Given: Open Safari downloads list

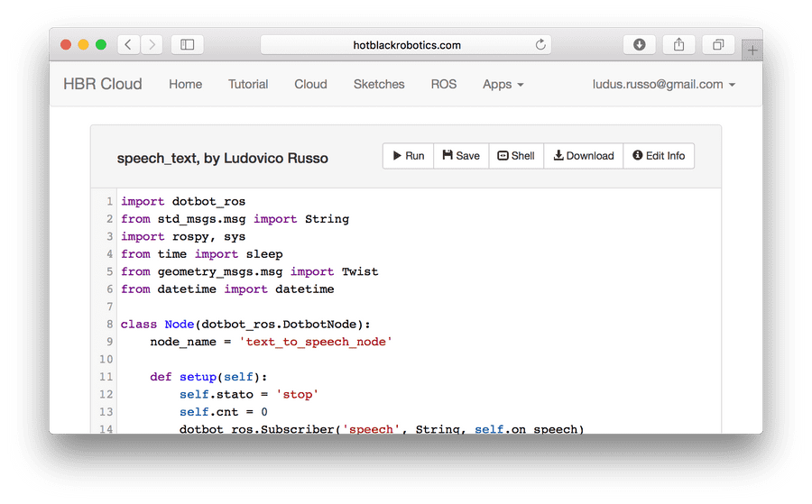Looking at the screenshot, I should point(639,44).
